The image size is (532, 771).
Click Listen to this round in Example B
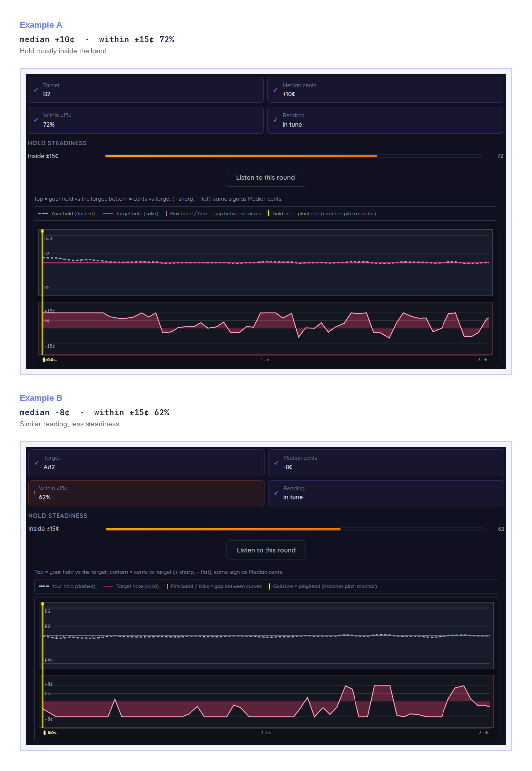[266, 550]
